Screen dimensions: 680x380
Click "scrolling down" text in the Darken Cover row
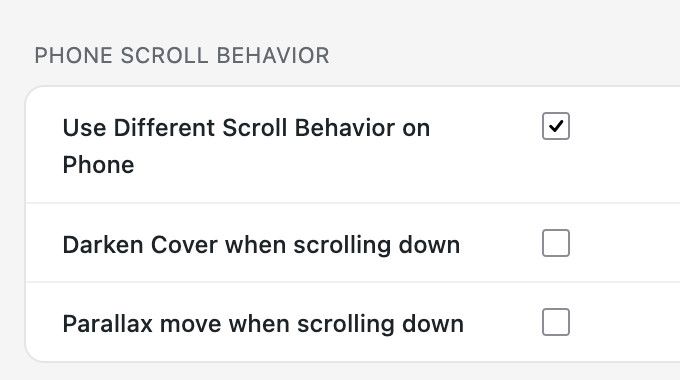pyautogui.click(x=376, y=246)
